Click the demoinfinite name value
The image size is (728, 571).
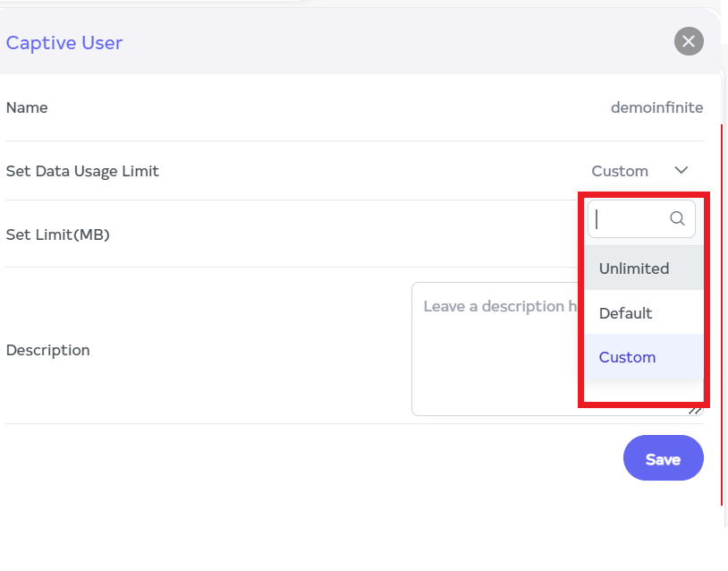coord(656,107)
